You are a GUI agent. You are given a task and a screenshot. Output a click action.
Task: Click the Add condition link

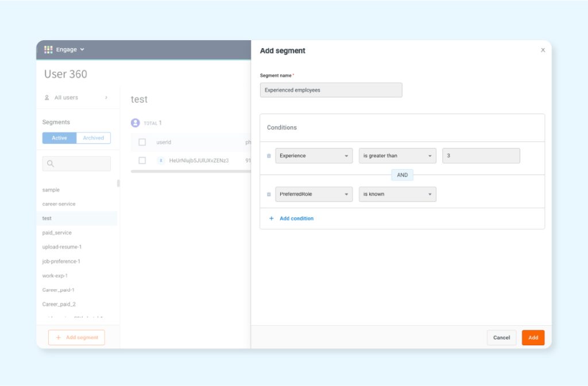tap(297, 219)
